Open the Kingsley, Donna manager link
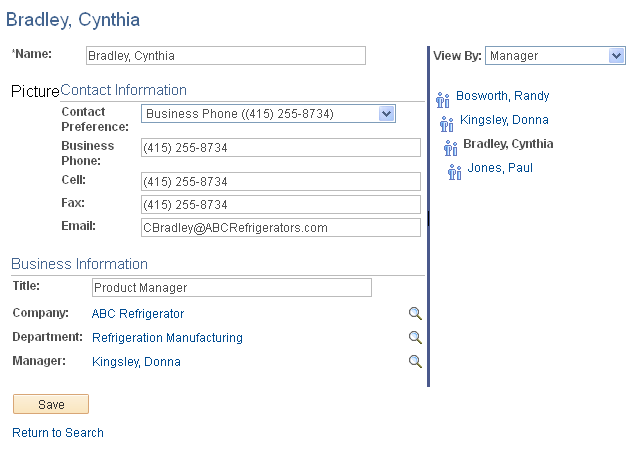 tap(136, 362)
